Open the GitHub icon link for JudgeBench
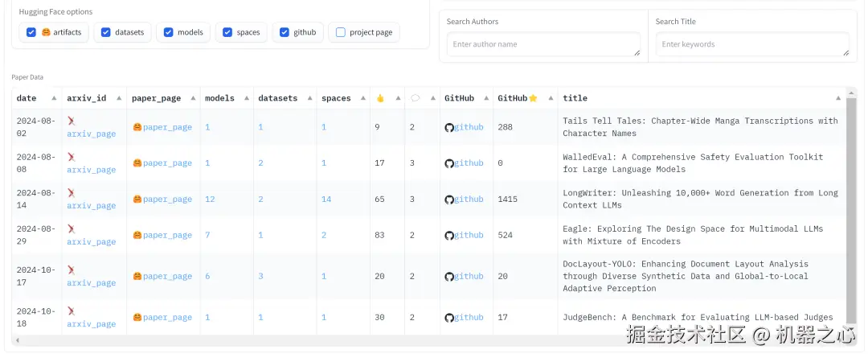The image size is (868, 358). click(449, 318)
